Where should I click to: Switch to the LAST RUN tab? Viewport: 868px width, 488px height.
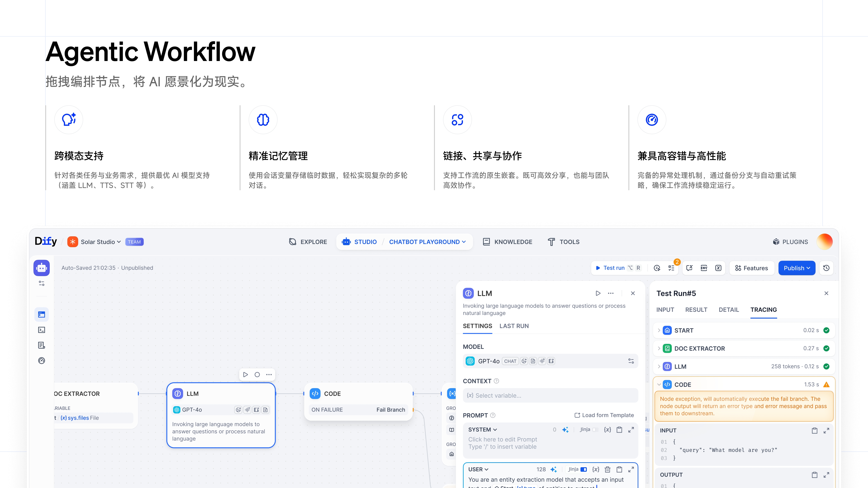pyautogui.click(x=514, y=326)
